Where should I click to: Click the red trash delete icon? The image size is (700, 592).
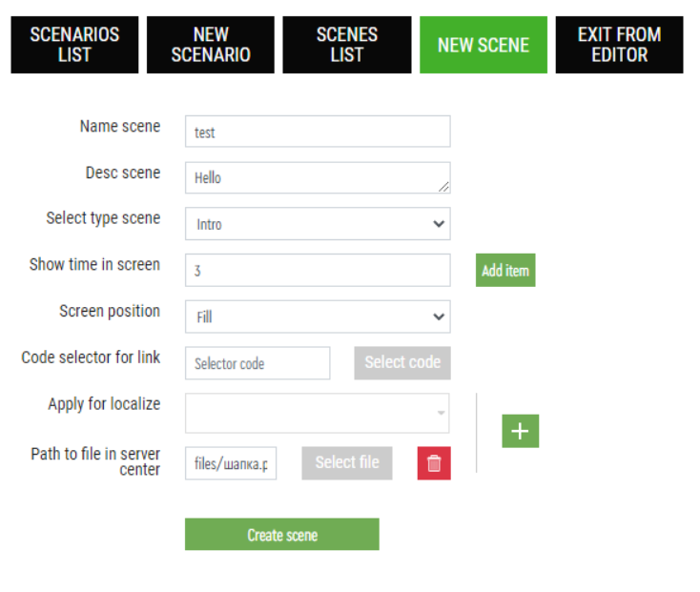(434, 463)
